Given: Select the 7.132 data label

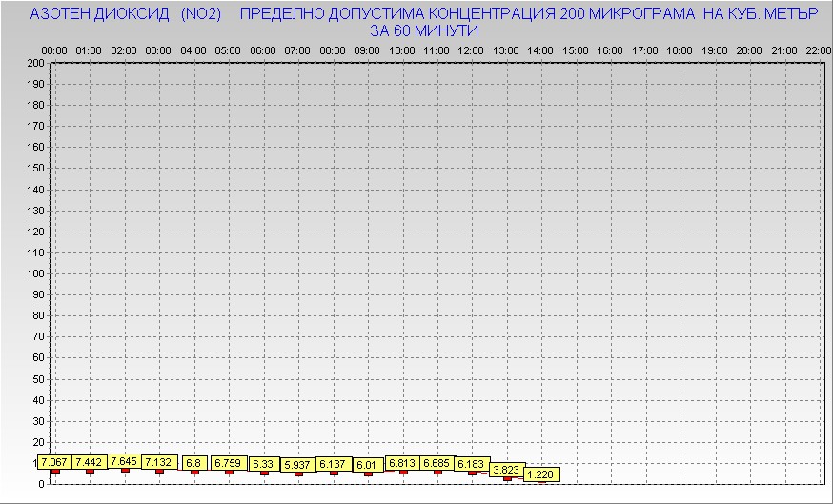Looking at the screenshot, I should (x=159, y=462).
